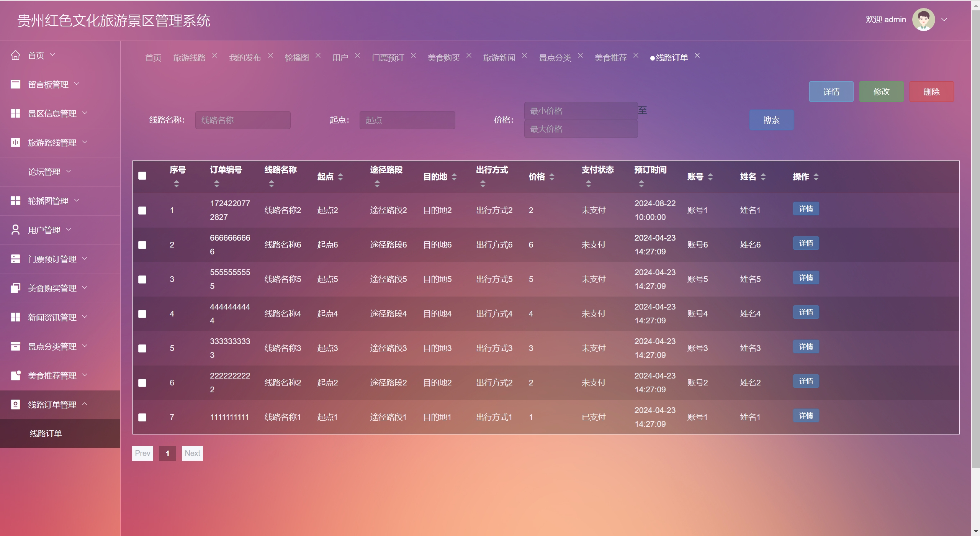Click the travel route management chart icon
The image size is (980, 536).
click(15, 143)
